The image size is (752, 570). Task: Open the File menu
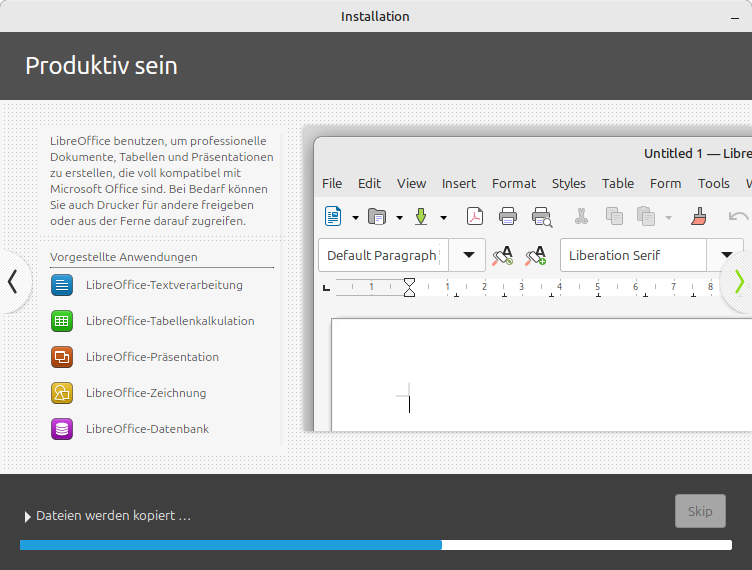(x=332, y=184)
